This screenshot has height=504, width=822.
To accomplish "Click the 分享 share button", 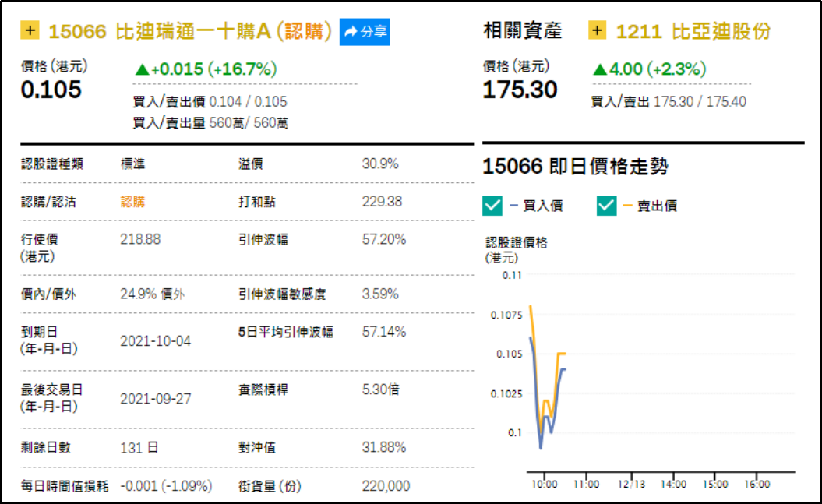I will 365,32.
